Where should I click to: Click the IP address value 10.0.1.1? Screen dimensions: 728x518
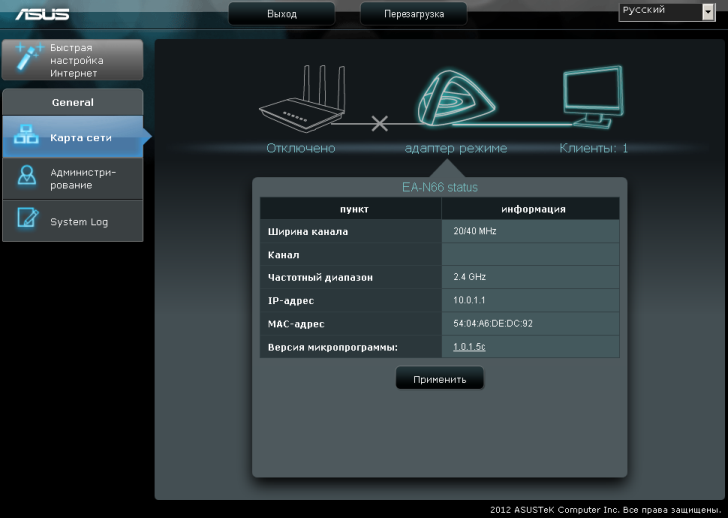click(469, 300)
